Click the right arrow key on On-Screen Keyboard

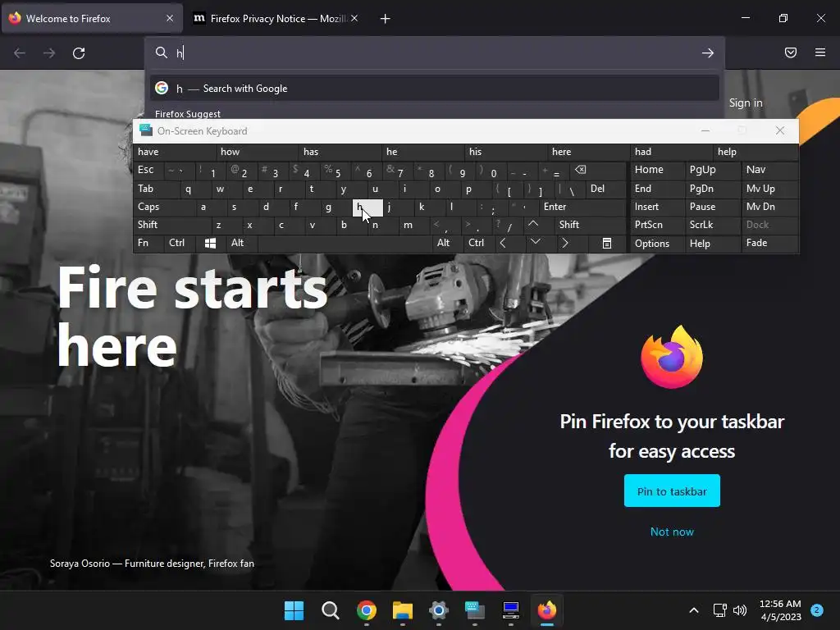pyautogui.click(x=564, y=243)
